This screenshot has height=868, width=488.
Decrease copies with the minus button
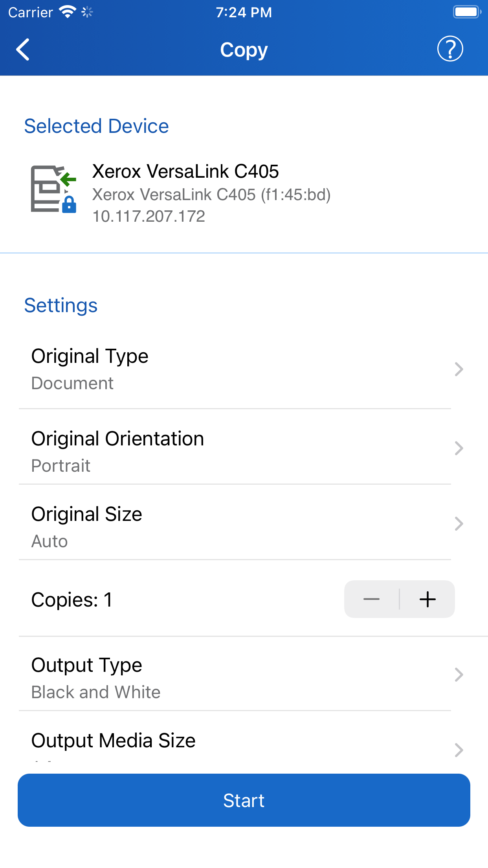coord(371,599)
